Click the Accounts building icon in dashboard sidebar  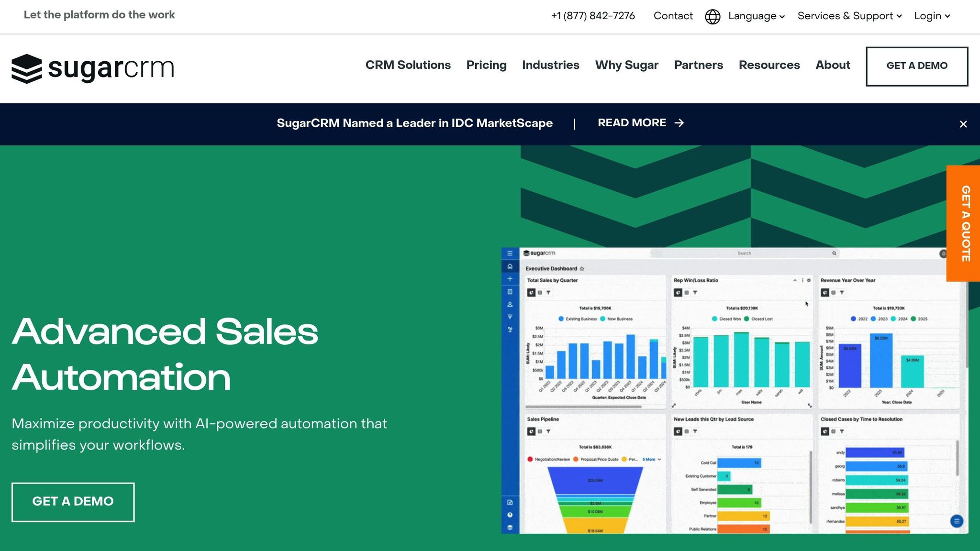[510, 292]
